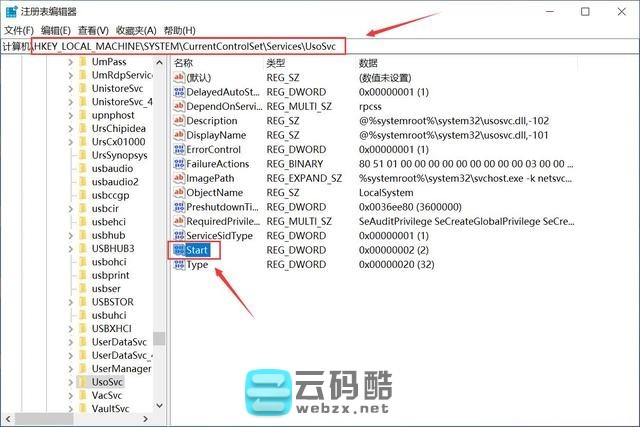Click the REG_EXPAND_SZ type cell
640x427 pixels.
tap(304, 178)
